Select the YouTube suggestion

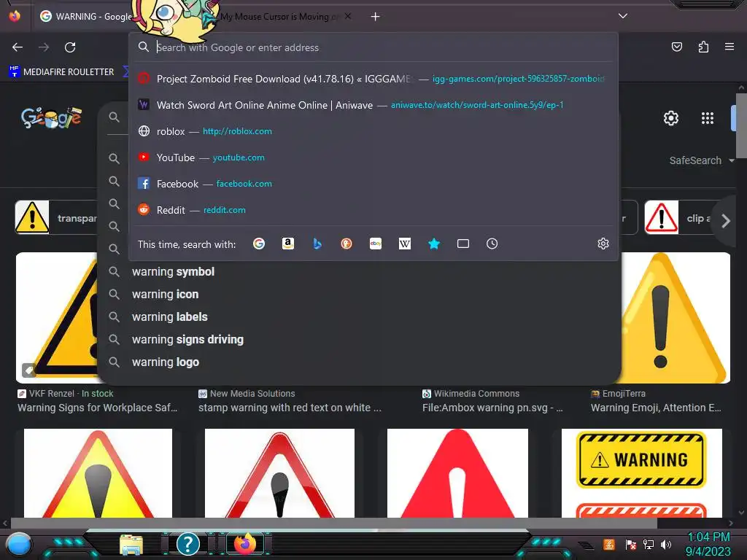pos(373,157)
